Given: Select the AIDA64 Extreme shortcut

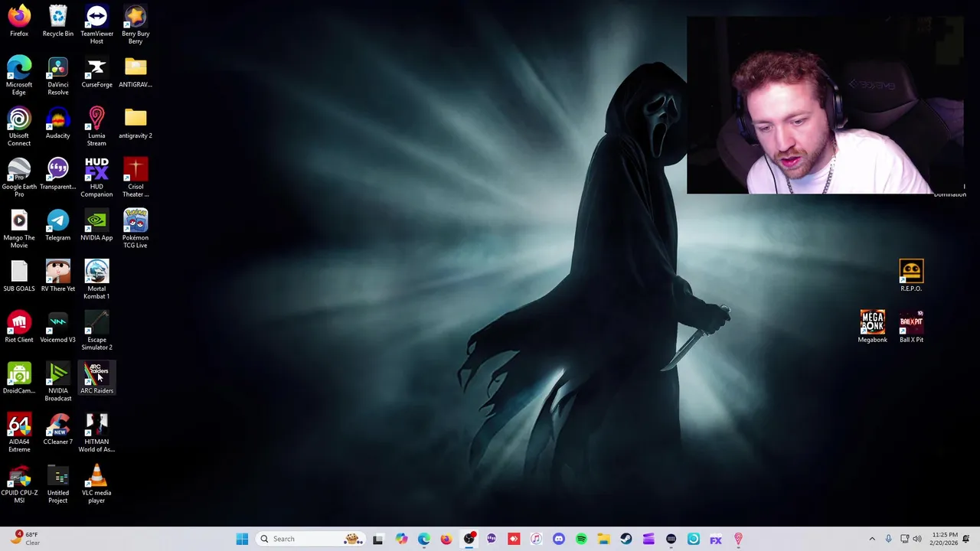Looking at the screenshot, I should 19,432.
